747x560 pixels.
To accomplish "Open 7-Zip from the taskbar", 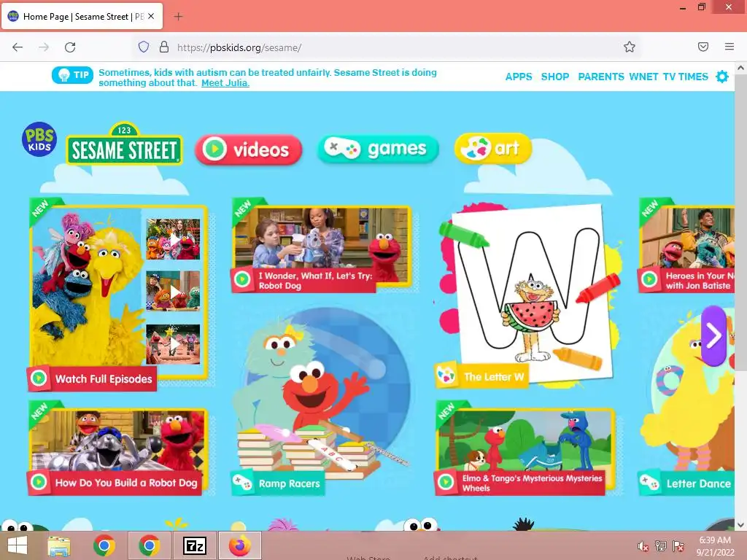I will pyautogui.click(x=194, y=545).
